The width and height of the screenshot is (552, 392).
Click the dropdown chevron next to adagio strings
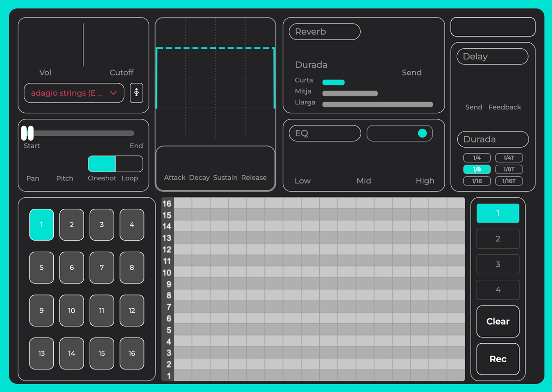114,93
